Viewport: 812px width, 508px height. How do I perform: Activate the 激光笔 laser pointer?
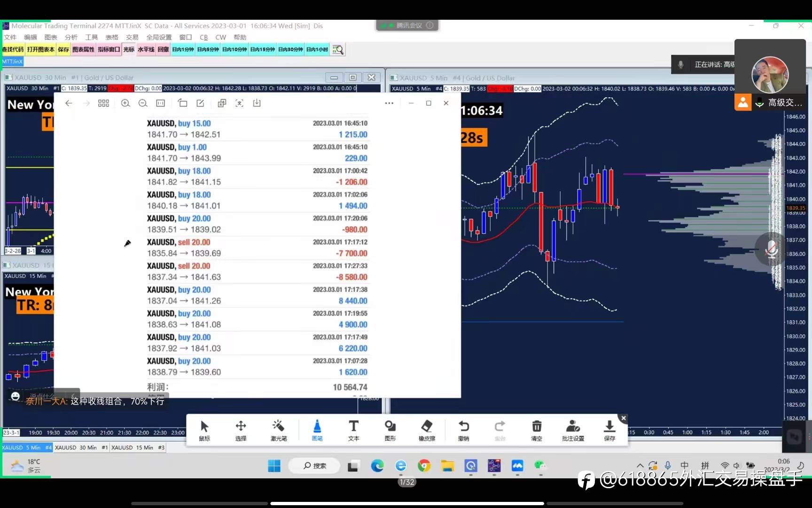point(278,430)
